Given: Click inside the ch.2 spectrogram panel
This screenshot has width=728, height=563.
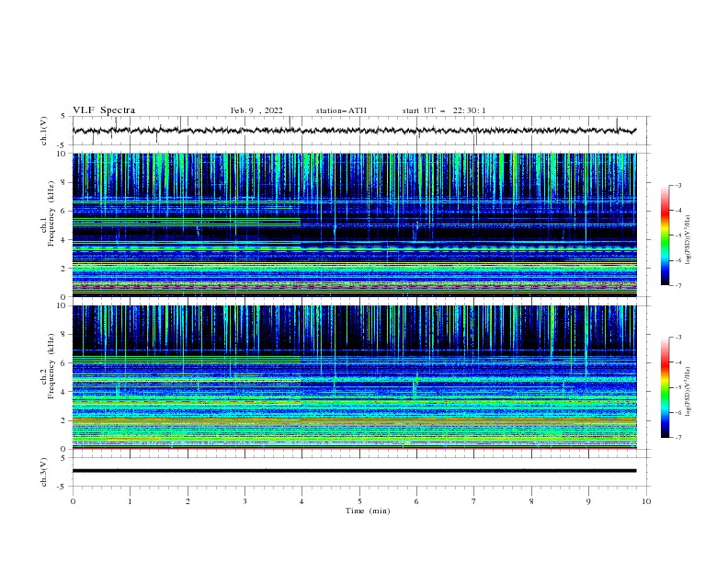Looking at the screenshot, I should pos(354,377).
